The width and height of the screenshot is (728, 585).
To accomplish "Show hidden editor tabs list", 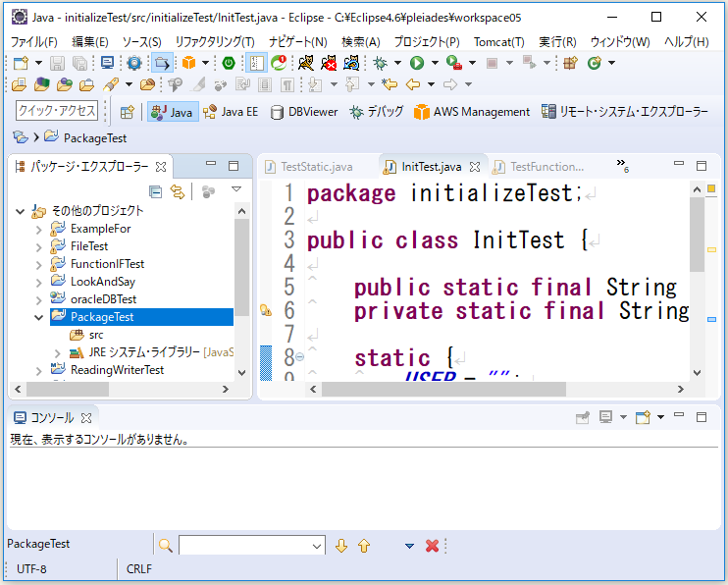I will point(622,165).
